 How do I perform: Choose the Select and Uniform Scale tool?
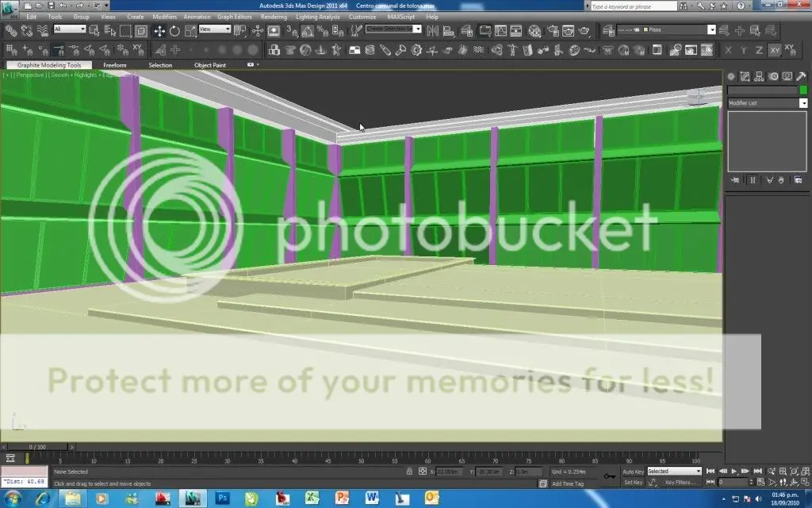[190, 31]
